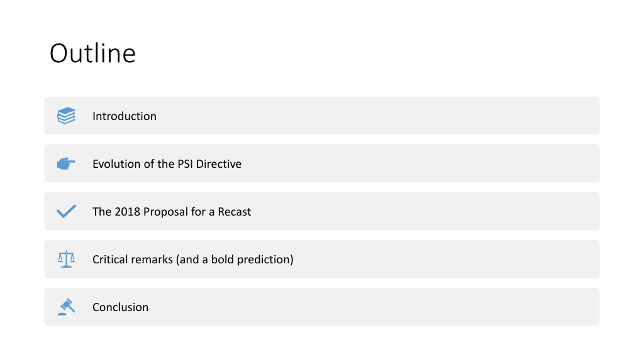Select the Outline slide title
Viewport: 644px width, 362px height.
coord(93,53)
